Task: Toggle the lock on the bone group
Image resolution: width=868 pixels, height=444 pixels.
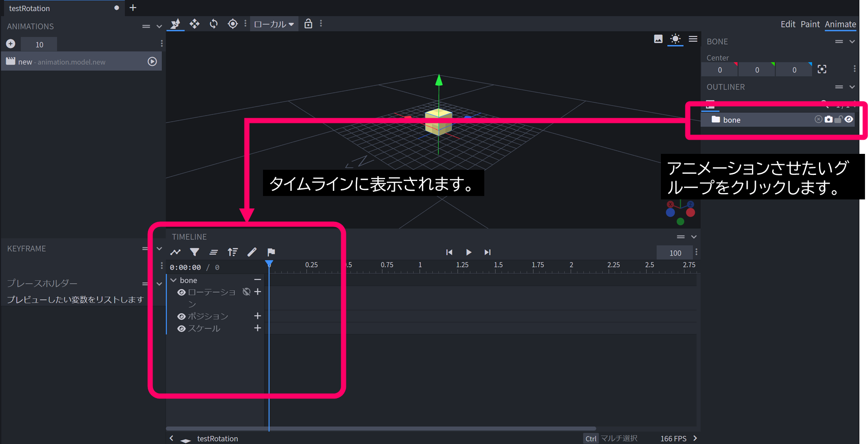Action: (838, 119)
